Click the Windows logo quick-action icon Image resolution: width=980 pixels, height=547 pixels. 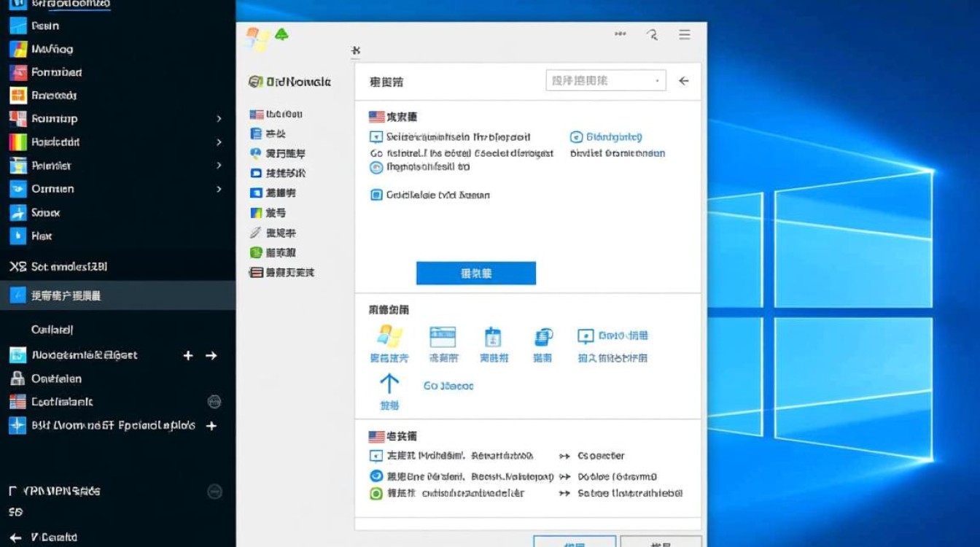pos(389,337)
